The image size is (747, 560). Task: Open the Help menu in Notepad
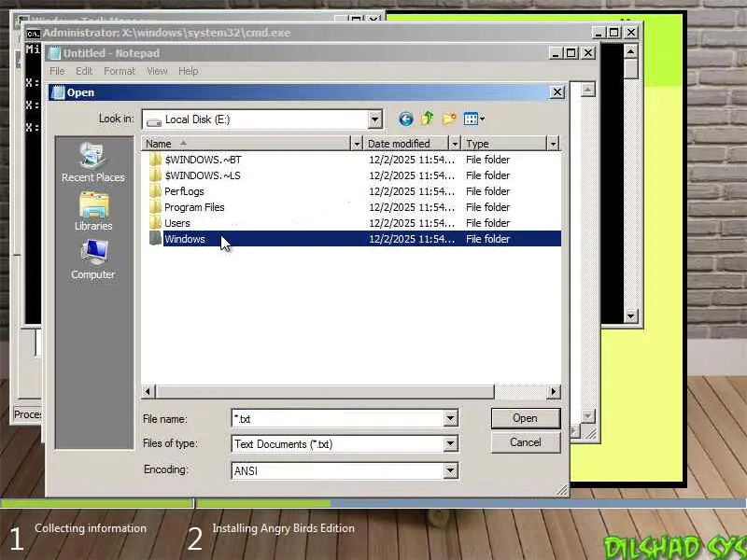click(189, 71)
